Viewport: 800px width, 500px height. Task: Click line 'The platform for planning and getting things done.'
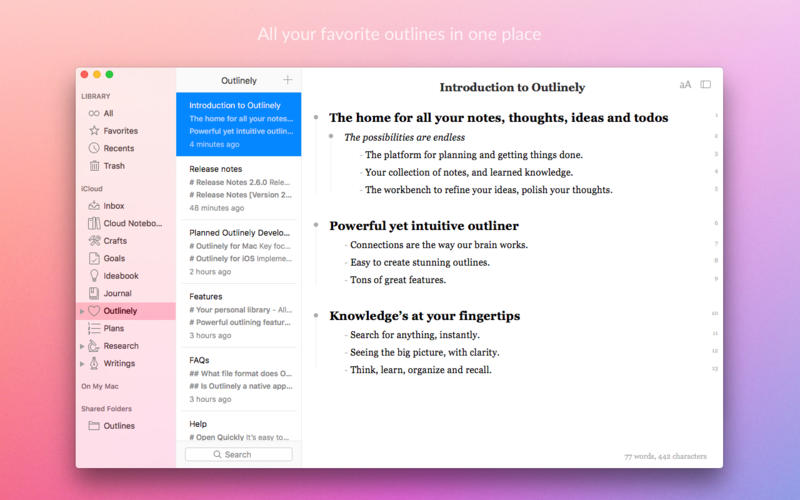tap(474, 155)
